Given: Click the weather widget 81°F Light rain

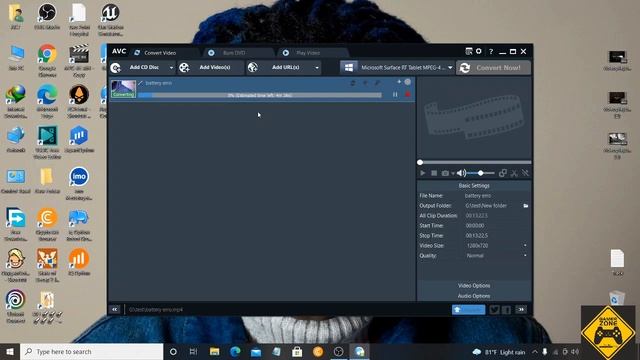Looking at the screenshot, I should 498,352.
